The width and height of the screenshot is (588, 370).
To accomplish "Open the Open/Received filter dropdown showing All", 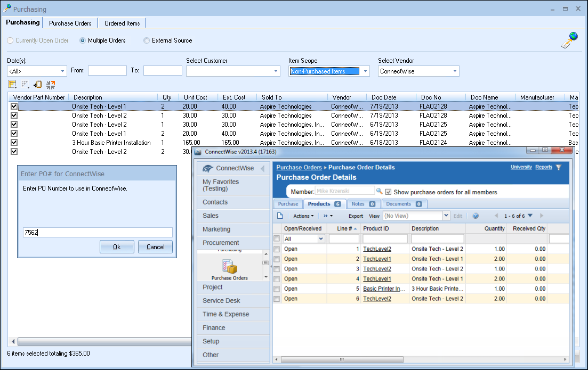I will coord(321,239).
